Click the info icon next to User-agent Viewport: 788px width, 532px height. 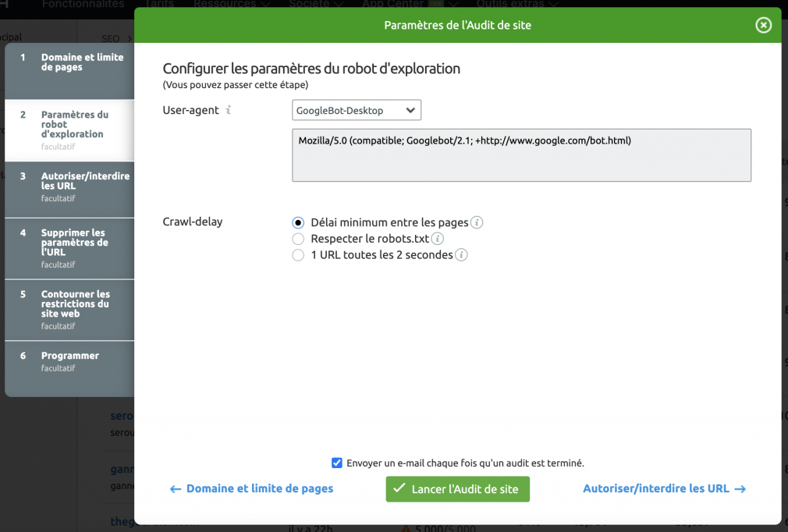228,110
